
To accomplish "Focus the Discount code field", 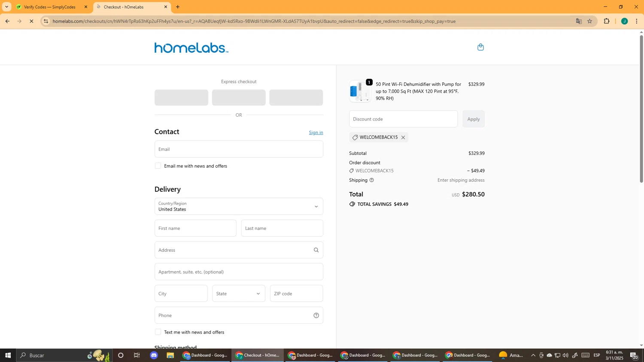I will click(403, 119).
